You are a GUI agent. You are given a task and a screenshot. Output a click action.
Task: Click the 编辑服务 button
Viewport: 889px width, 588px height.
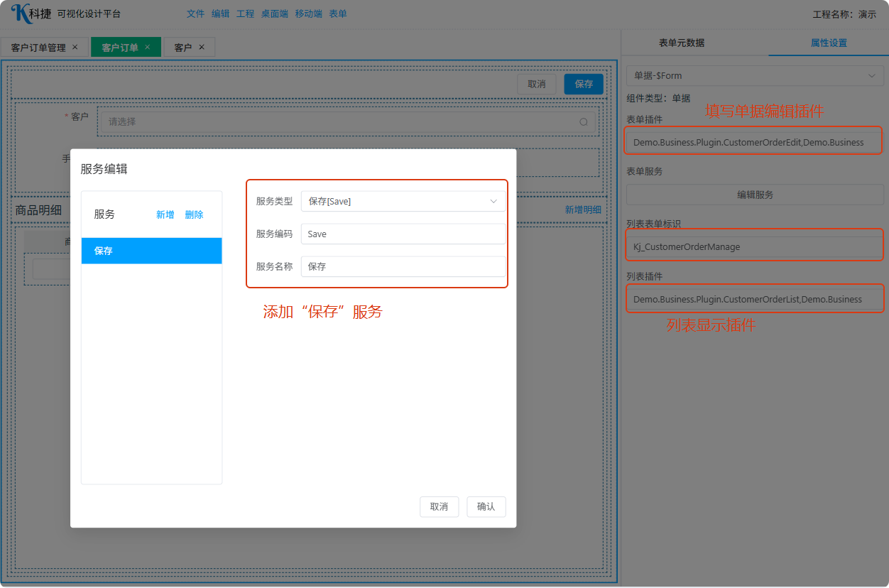pos(754,195)
